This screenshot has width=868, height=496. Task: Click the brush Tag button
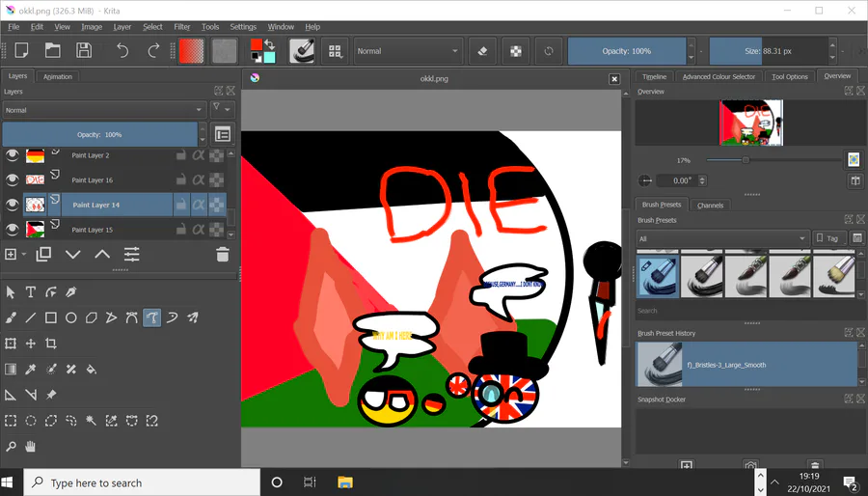coord(828,238)
